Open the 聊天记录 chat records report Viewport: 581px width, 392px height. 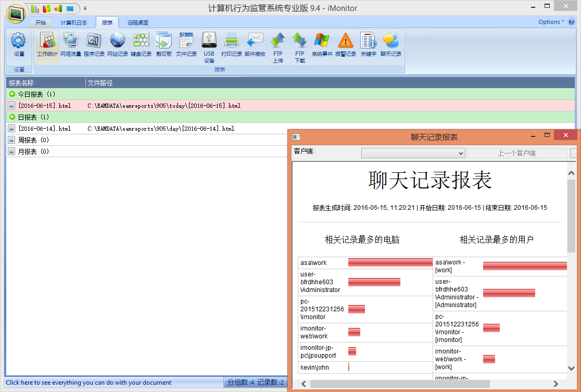[390, 44]
